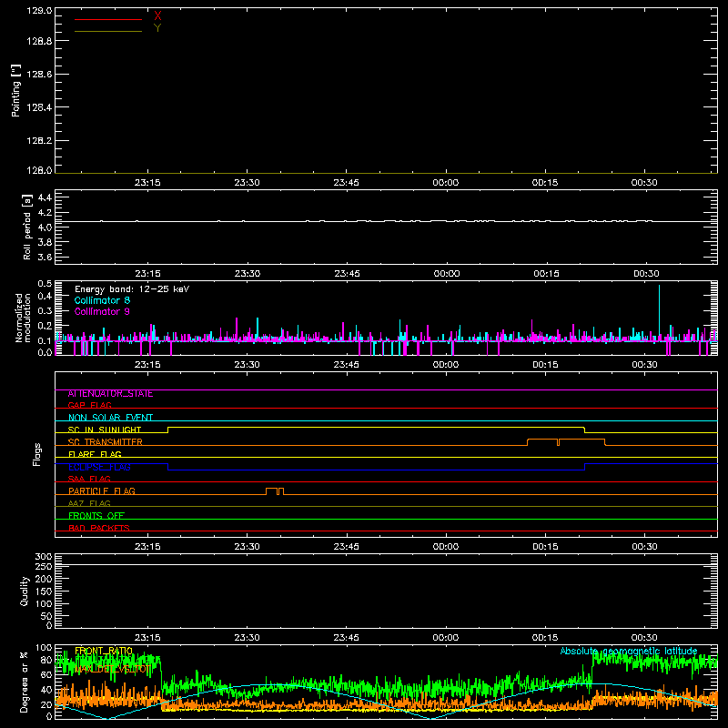Click the Roll period axis title
Image resolution: width=728 pixels, height=728 pixels.
point(26,227)
